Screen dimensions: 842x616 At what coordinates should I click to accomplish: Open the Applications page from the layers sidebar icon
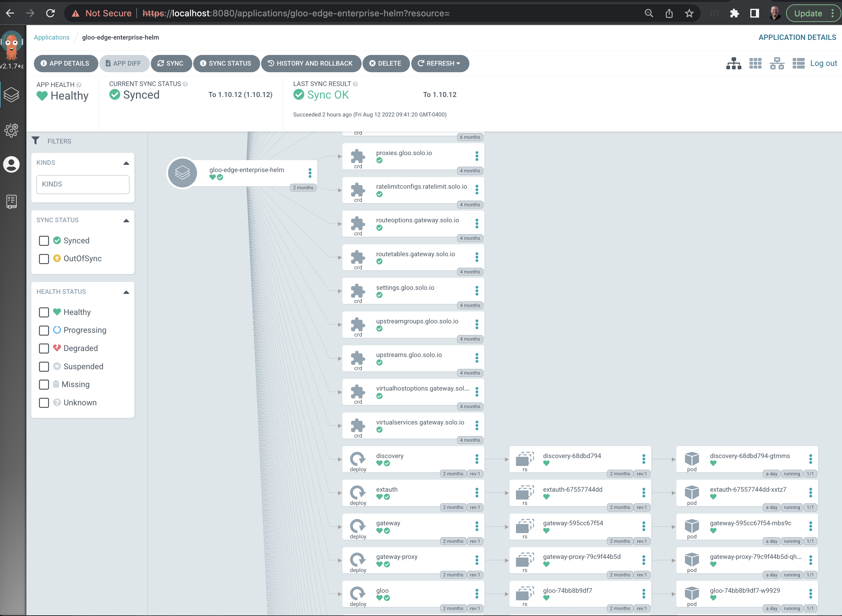coord(12,95)
